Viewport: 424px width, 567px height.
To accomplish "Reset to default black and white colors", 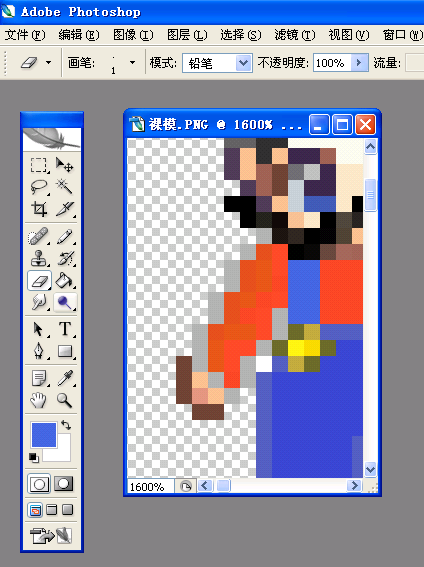I will click(34, 458).
